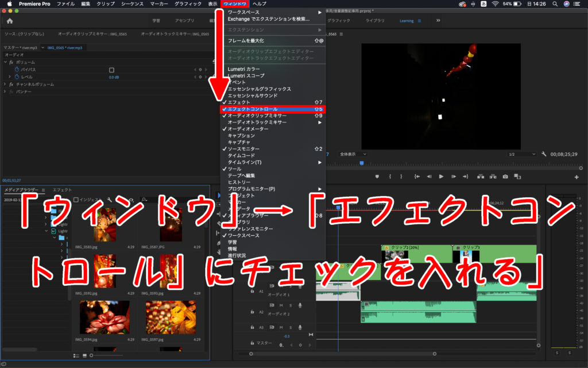Screen dimensions: 588x368
Task: Click the Program Monitor blue playhead
Action: 362,163
